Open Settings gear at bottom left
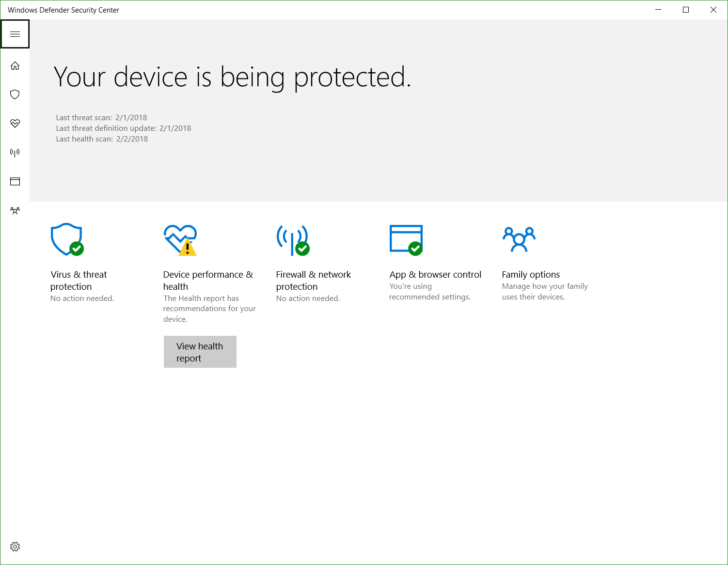Viewport: 728px width, 565px height. (15, 547)
